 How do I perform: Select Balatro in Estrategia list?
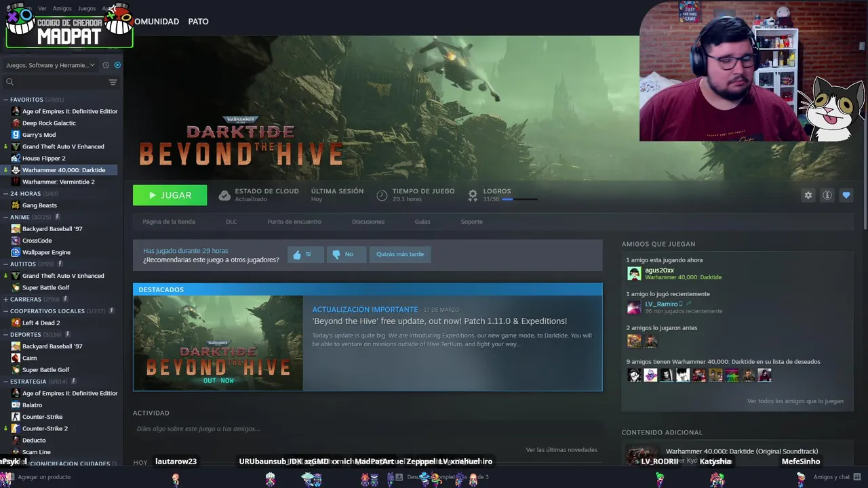point(32,405)
